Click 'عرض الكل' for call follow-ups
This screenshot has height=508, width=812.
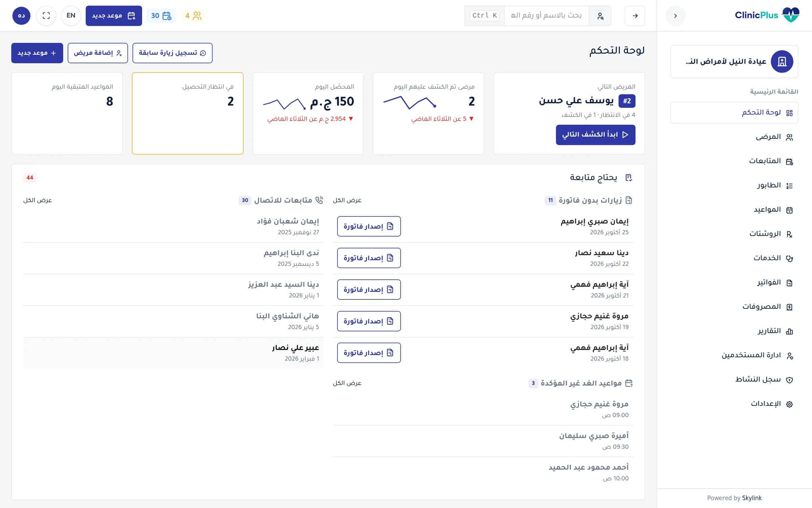click(x=38, y=200)
